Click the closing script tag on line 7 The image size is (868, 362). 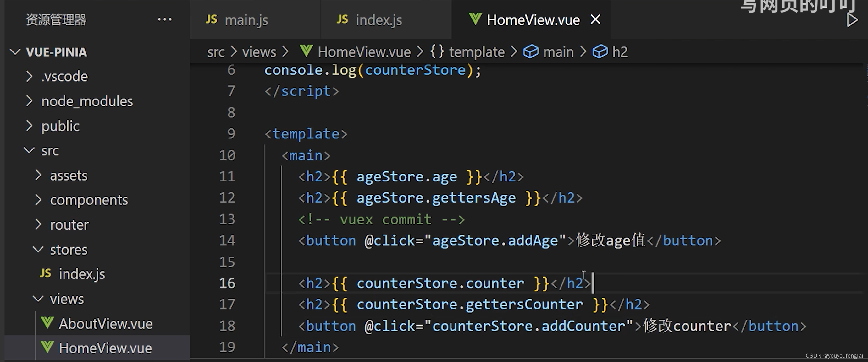click(x=301, y=91)
